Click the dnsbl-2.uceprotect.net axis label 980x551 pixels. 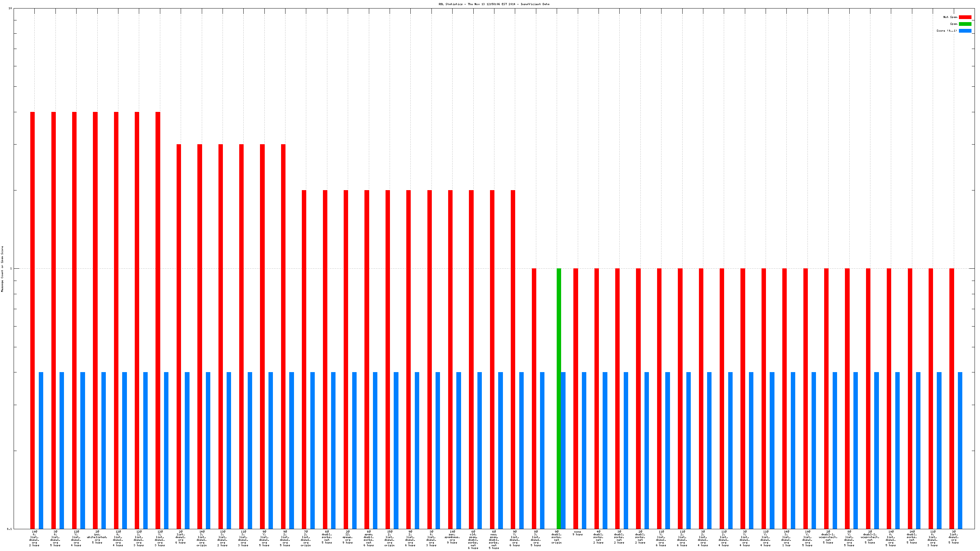point(870,537)
